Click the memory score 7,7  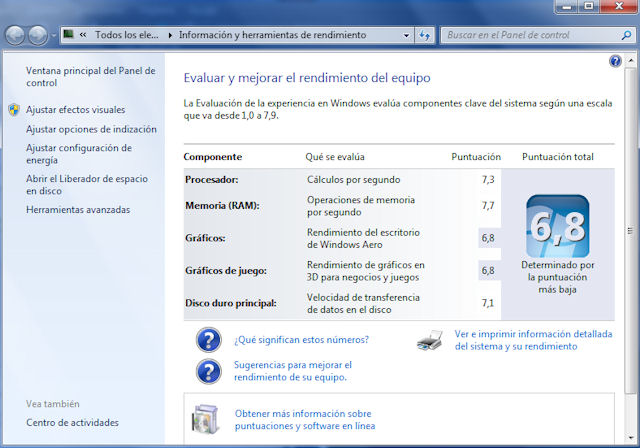tap(488, 206)
